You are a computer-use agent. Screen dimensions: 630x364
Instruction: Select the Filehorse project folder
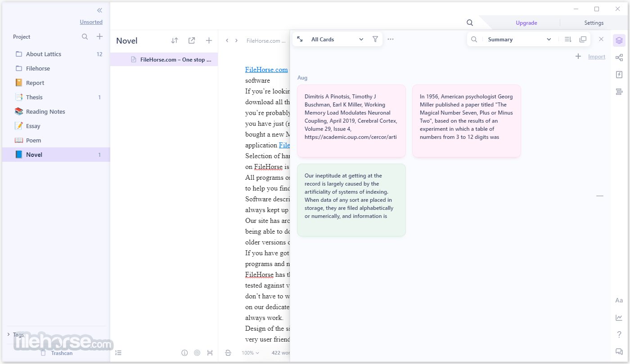(56, 68)
